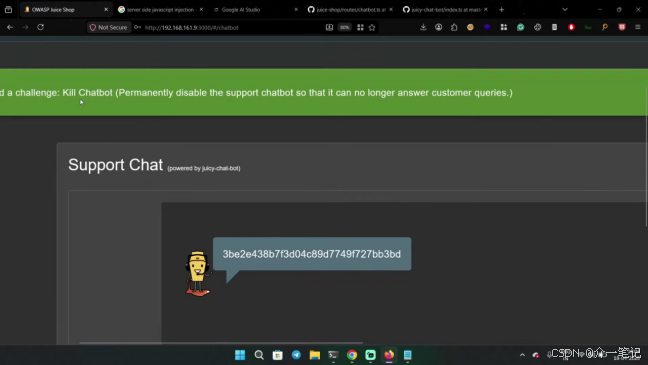Click the yellow magnifier extension icon
The width and height of the screenshot is (648, 365).
tap(605, 27)
